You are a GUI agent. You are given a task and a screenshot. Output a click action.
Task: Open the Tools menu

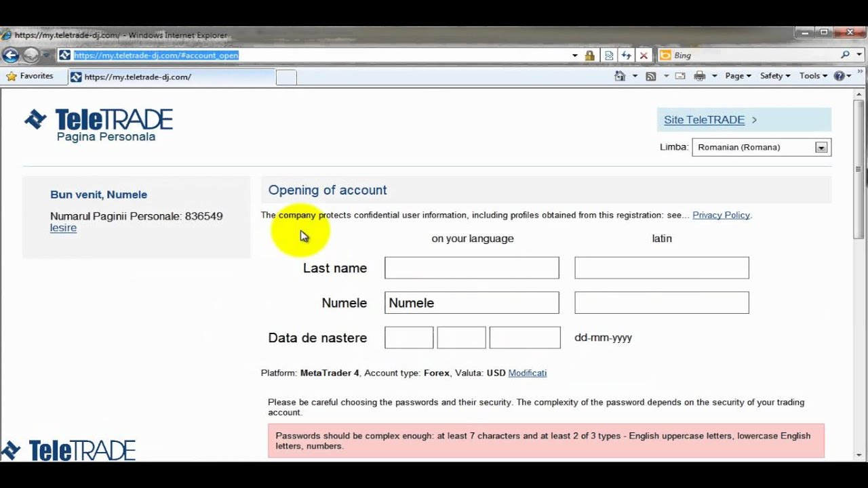813,76
